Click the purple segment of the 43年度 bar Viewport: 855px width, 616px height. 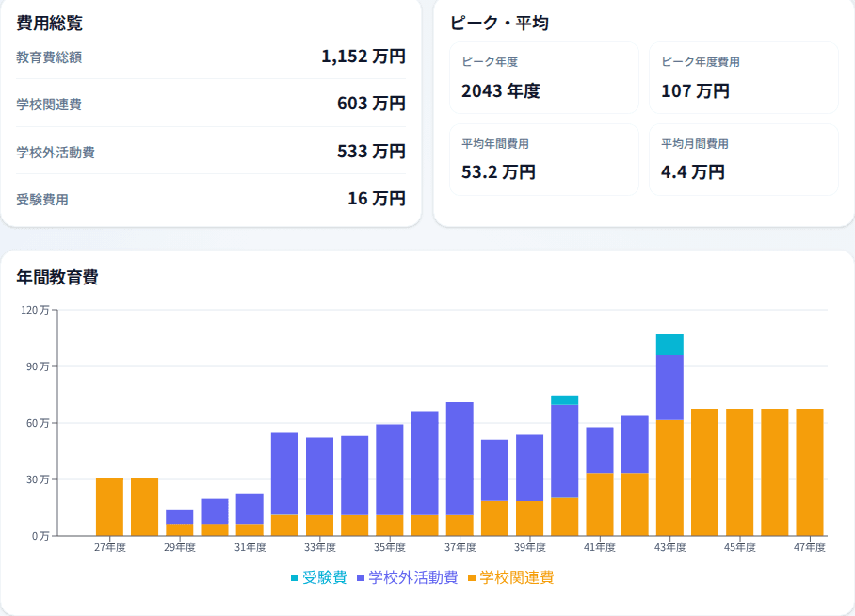point(669,387)
